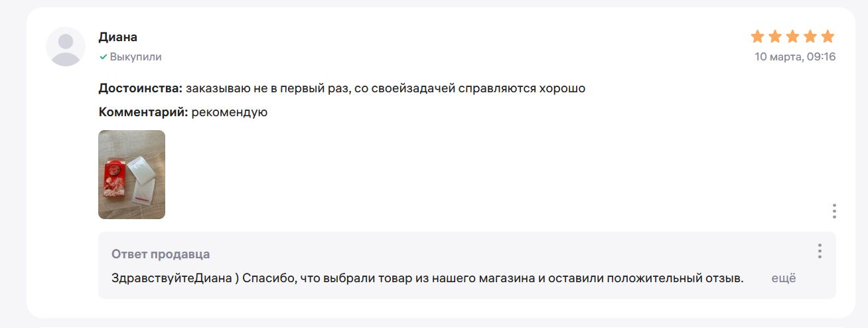Click Диана's gray profile avatar
This screenshot has height=328, width=868.
click(66, 46)
